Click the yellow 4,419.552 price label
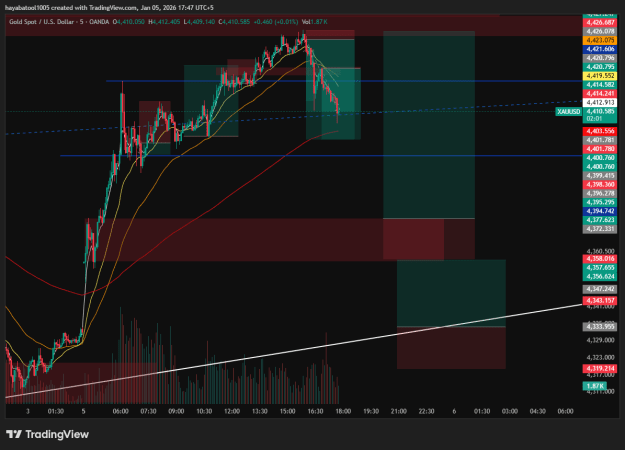Screen dimensions: 625x450 tap(600, 76)
